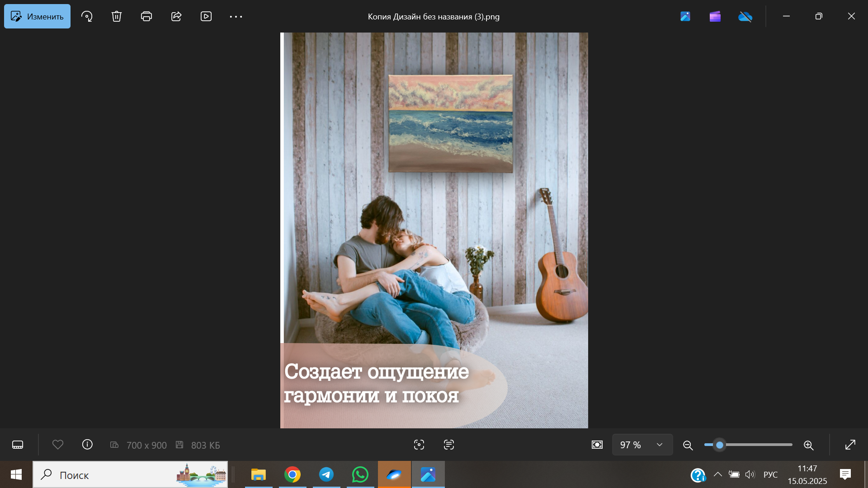Open the share icon in the toolbar
Viewport: 868px width, 488px height.
coord(176,16)
